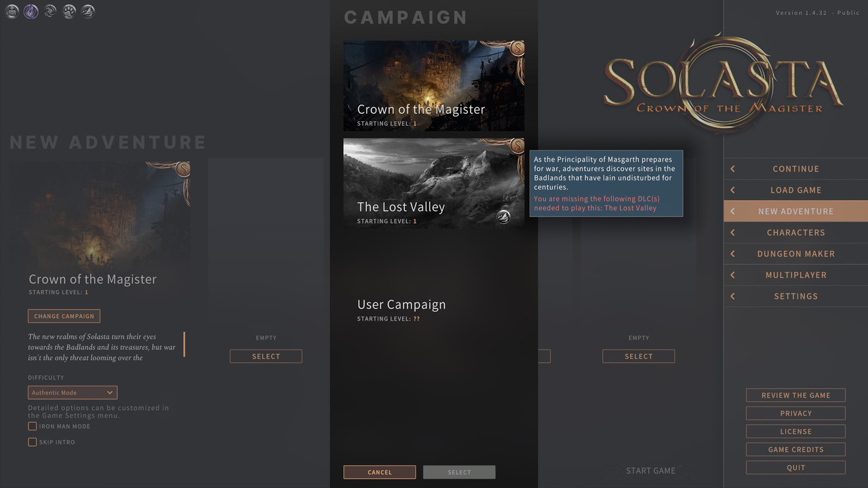Click the swirl vortex DLC icon
868x488 pixels.
tap(50, 12)
